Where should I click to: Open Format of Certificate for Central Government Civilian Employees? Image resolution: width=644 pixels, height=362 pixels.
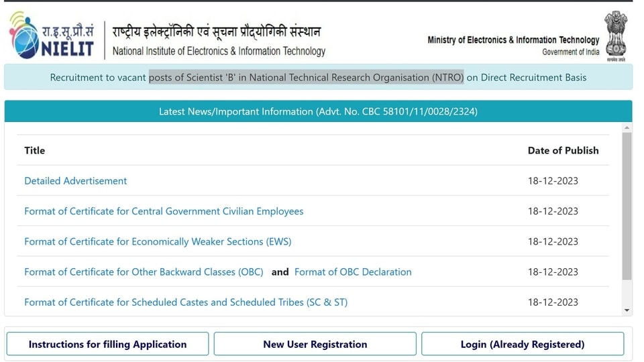tap(164, 211)
